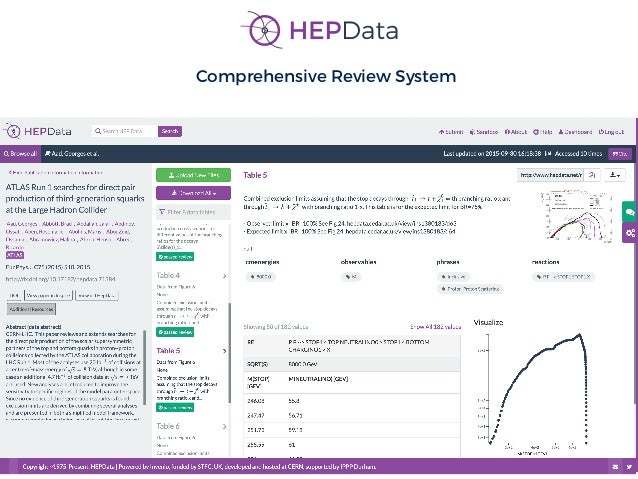Viewport: 638px width, 479px height.
Task: Click the Table 5 heading
Action: pyautogui.click(x=255, y=175)
